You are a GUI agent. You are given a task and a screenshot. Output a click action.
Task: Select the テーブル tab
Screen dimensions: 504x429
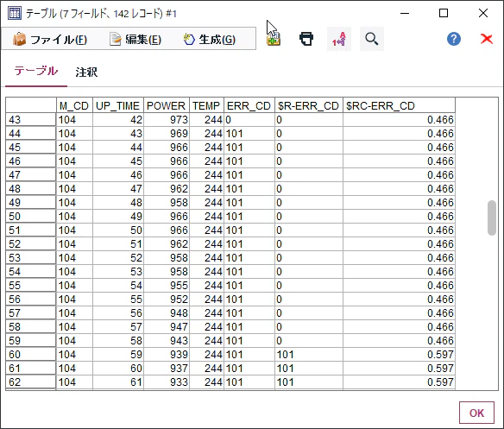coord(36,71)
